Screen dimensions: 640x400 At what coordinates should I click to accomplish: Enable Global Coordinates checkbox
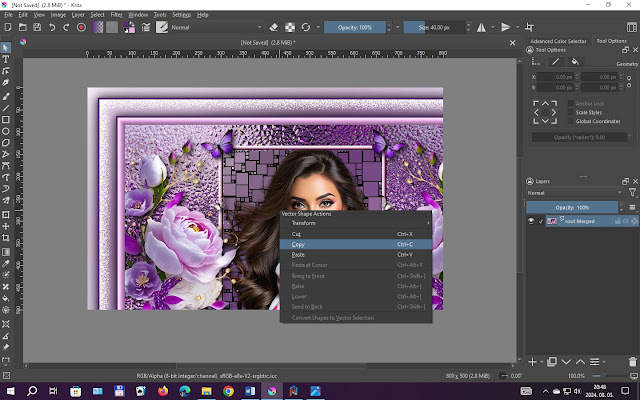pos(570,121)
